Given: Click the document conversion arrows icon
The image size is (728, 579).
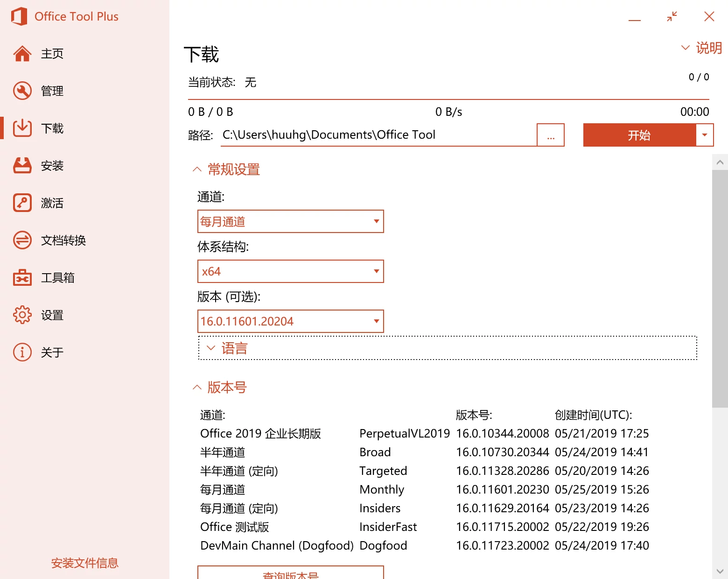Looking at the screenshot, I should (22, 240).
